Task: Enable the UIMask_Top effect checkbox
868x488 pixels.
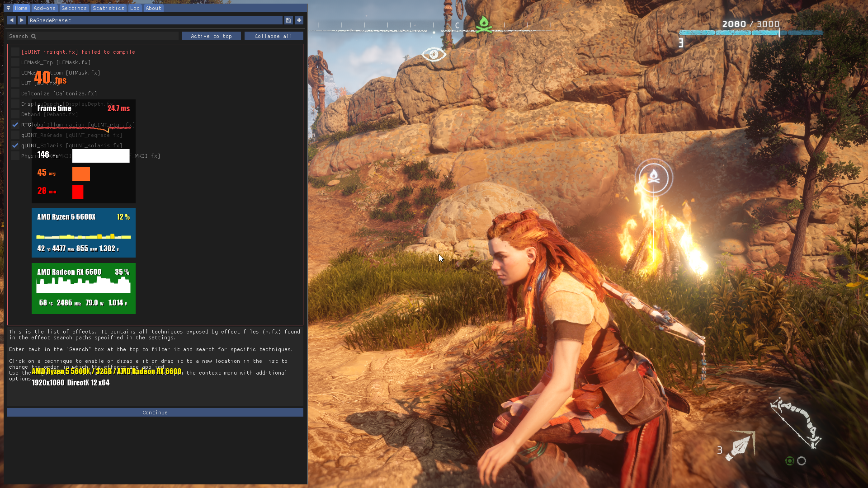Action: coord(15,62)
